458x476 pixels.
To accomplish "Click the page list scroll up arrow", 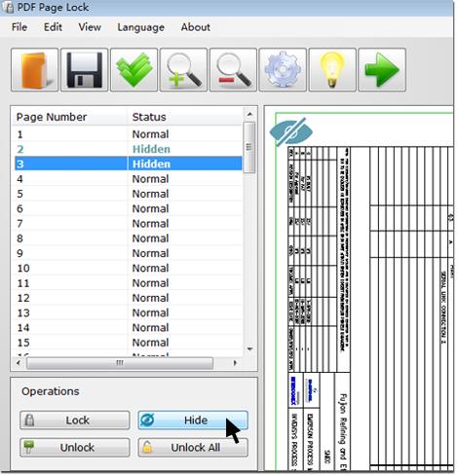I will pos(249,114).
